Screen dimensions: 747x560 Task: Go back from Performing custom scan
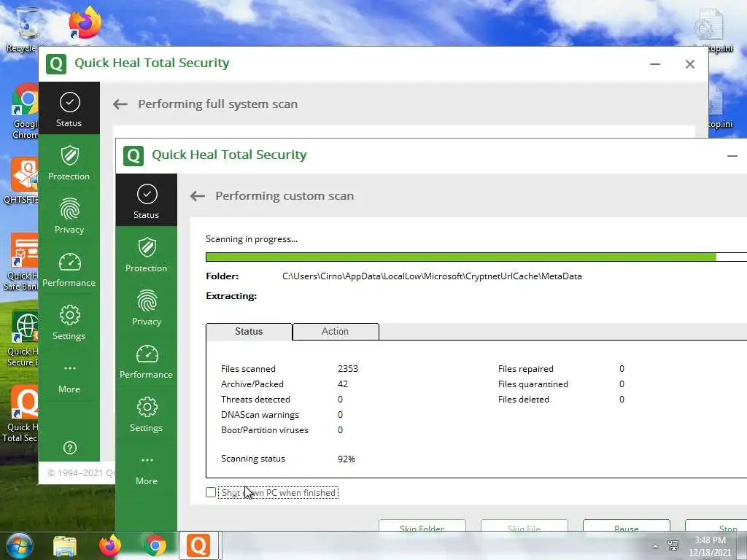click(198, 195)
